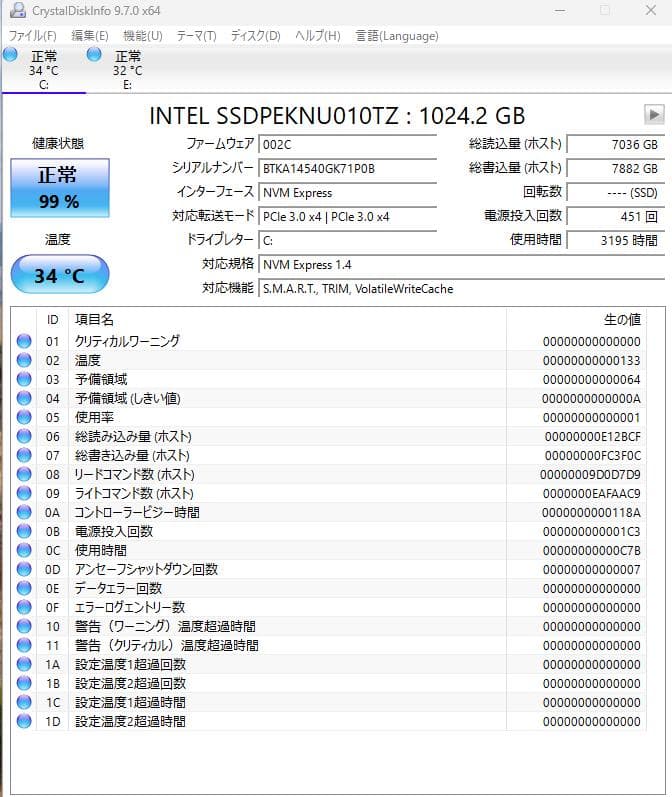
Task: Click status orb for クリティカルワーニング row
Action: (x=24, y=341)
